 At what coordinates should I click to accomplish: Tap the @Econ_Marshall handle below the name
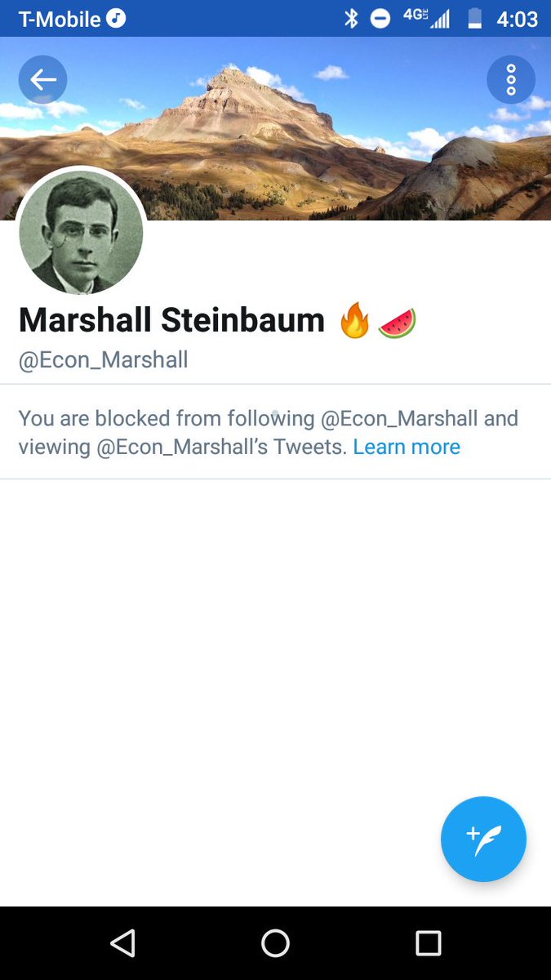[104, 359]
